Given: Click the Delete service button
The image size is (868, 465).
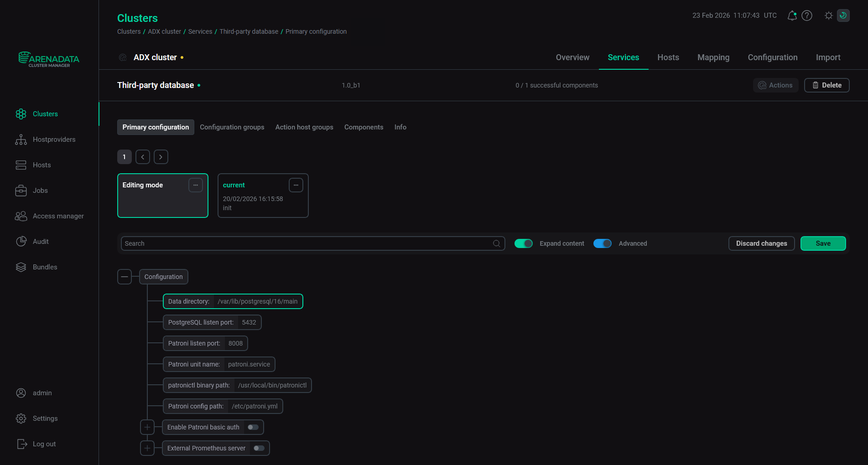Looking at the screenshot, I should coord(827,85).
